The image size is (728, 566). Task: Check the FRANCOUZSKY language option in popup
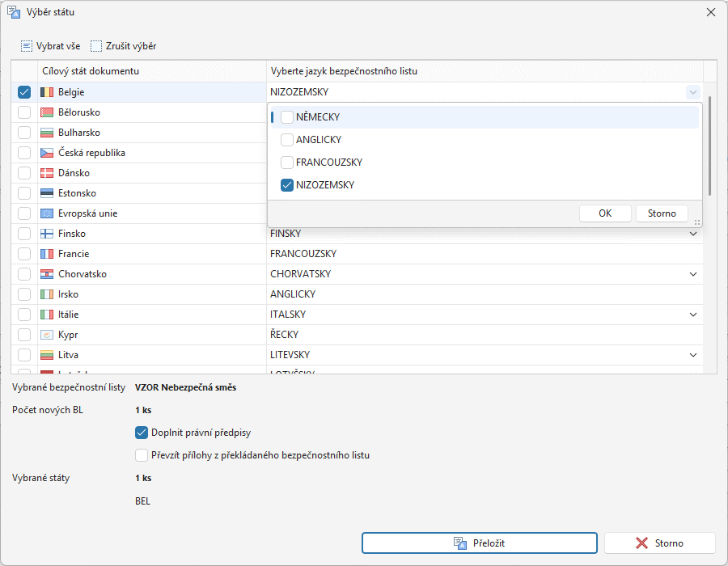coord(287,163)
